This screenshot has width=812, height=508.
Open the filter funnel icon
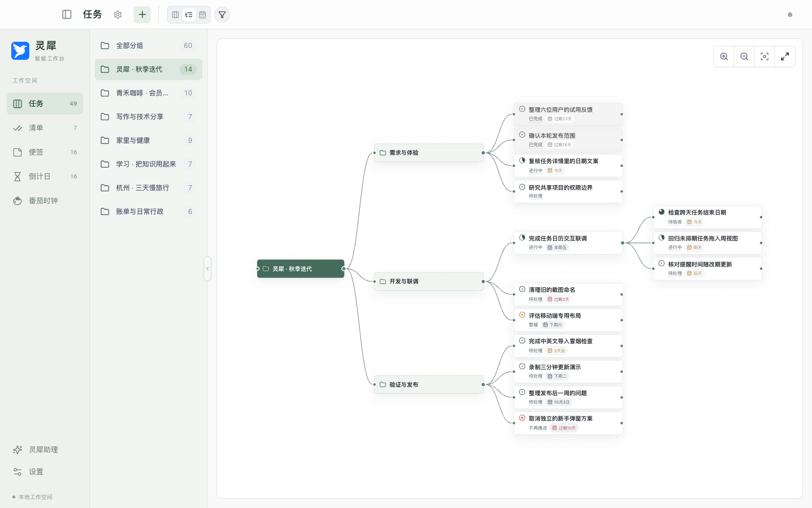point(222,15)
